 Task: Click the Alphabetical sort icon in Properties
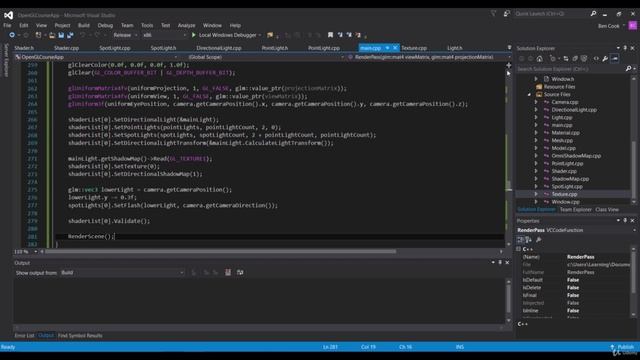click(529, 240)
